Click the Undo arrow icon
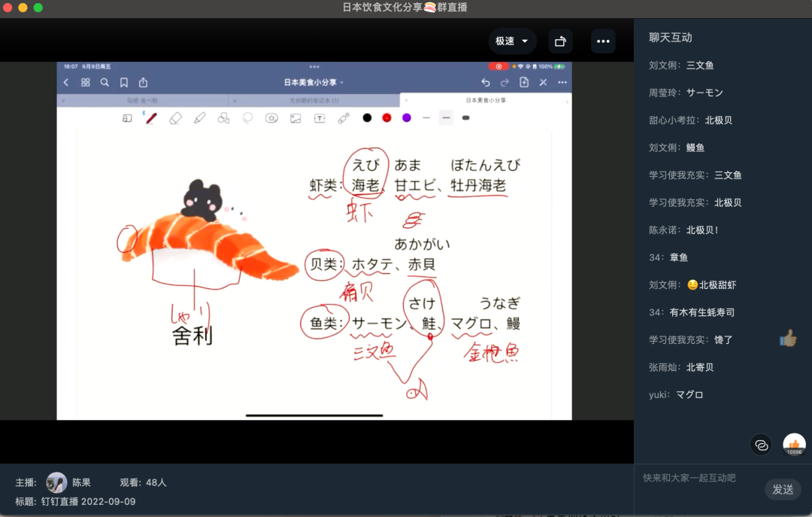This screenshot has height=517, width=812. (485, 82)
